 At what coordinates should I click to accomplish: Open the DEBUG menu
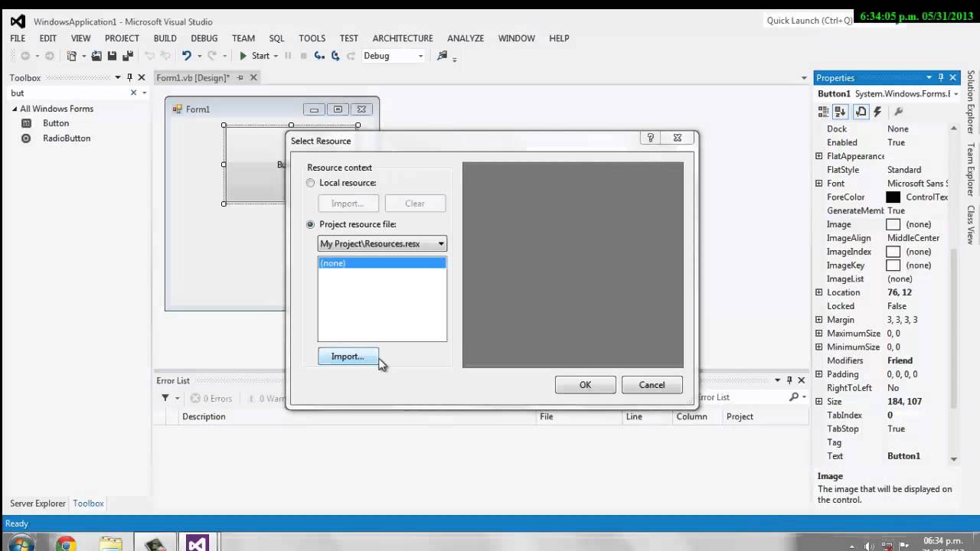204,38
